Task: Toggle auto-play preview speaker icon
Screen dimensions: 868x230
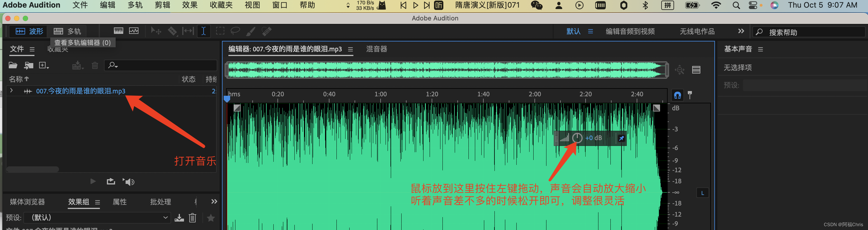Action: click(x=129, y=182)
